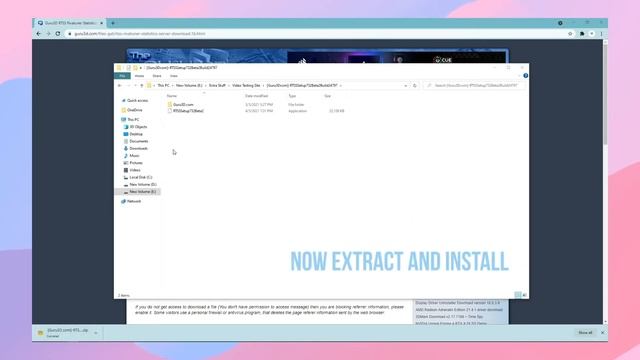Click Chrome back button
640x360 pixels.
39,34
